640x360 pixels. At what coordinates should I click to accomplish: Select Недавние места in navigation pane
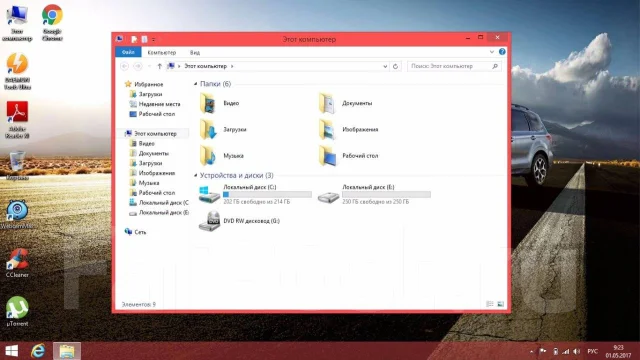click(155, 104)
